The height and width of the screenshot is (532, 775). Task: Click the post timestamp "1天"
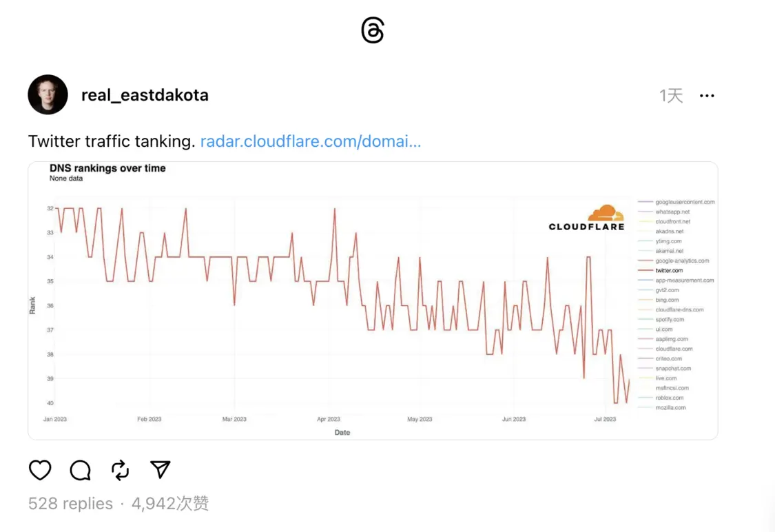(x=670, y=96)
